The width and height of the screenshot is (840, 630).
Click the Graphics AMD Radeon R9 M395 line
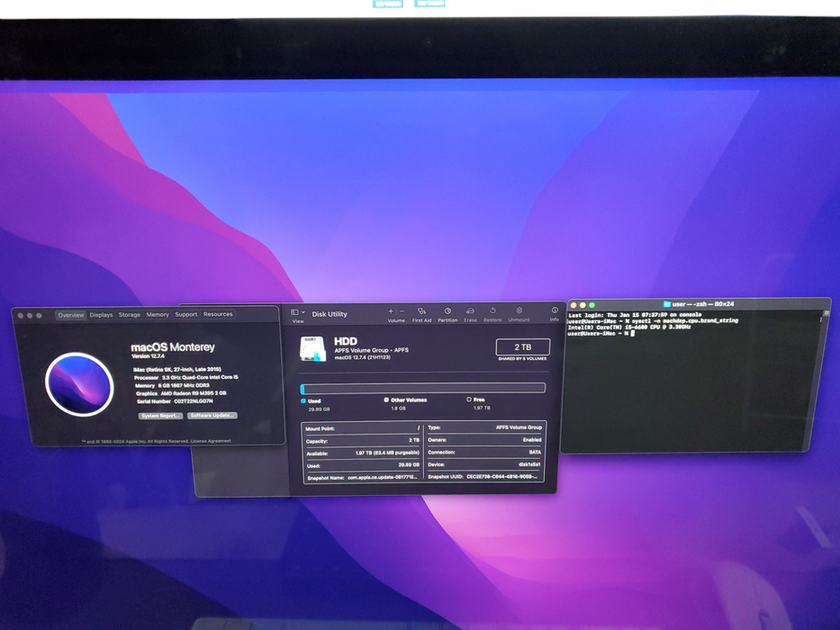coord(181,393)
